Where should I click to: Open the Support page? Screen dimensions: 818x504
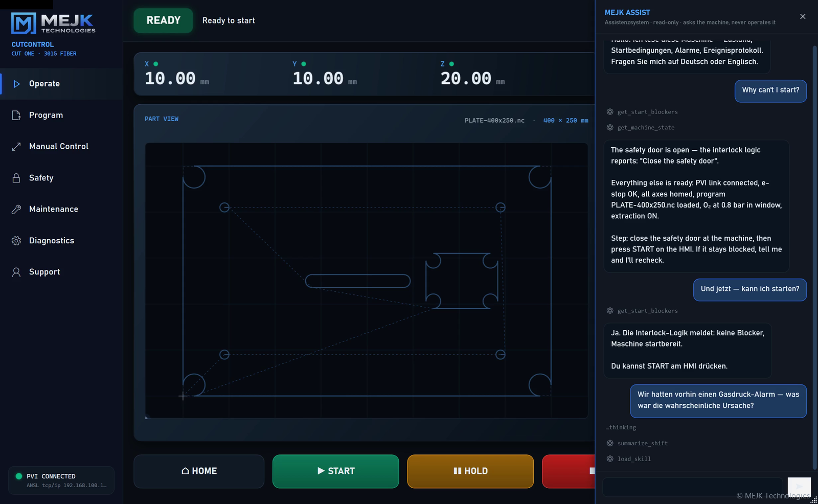pyautogui.click(x=61, y=272)
